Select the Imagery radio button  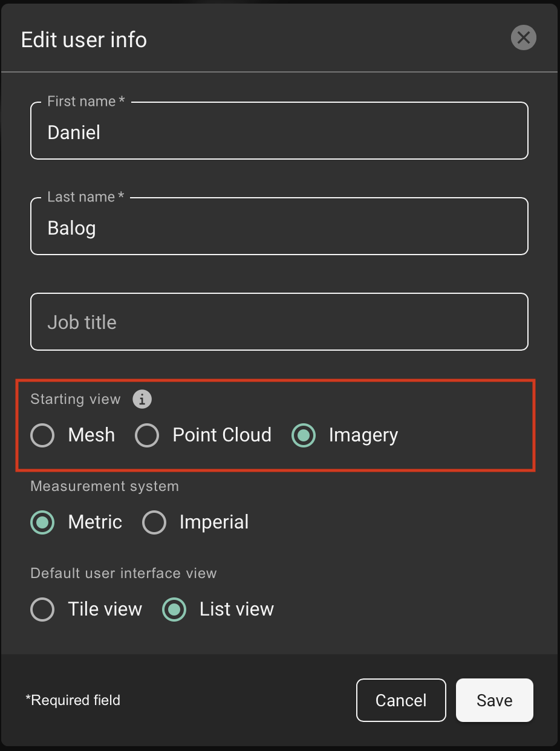(304, 435)
